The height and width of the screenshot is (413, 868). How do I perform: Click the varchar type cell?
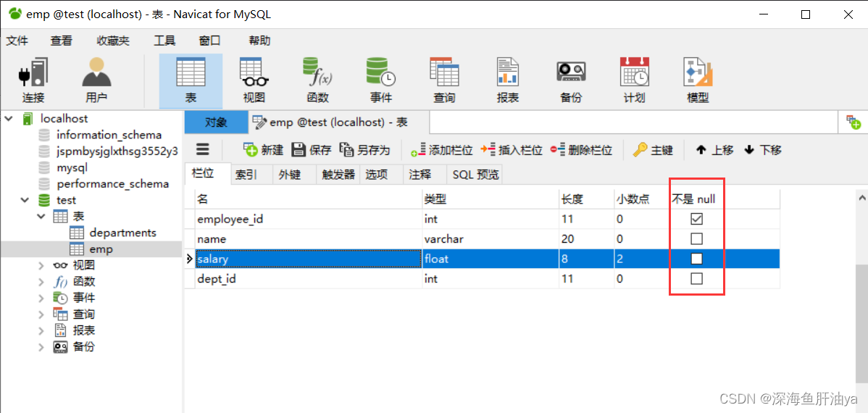[491, 239]
